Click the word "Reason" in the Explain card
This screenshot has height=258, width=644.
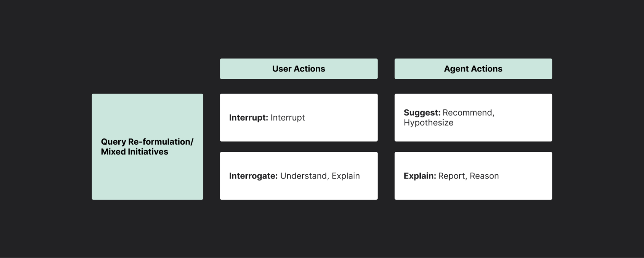(x=484, y=176)
